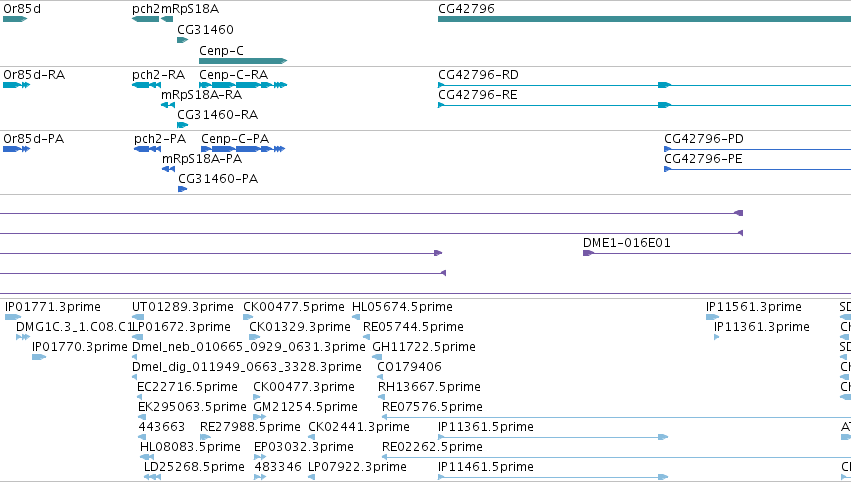Select the IP11361.3prime EST label
Viewport: 851px width, 482px height.
762,327
